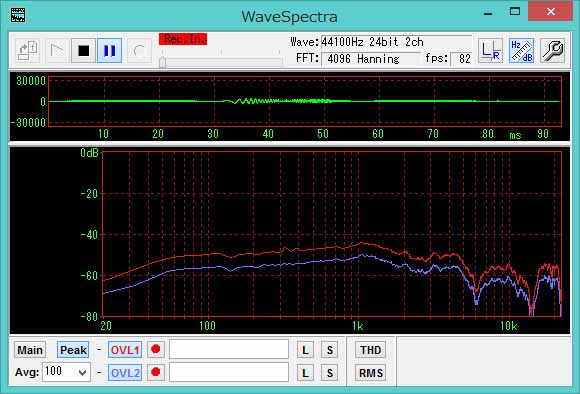Click the L load button for OVL2
Image resolution: width=580 pixels, height=394 pixels.
(305, 373)
